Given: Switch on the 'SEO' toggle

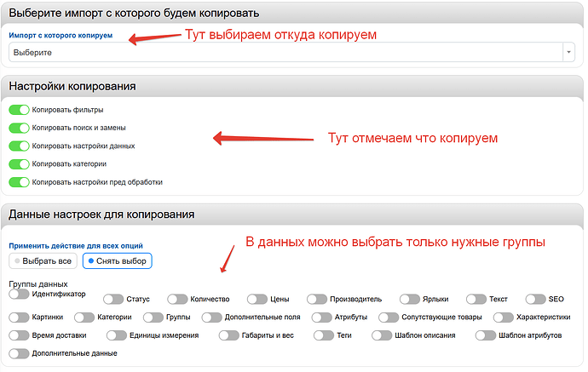Looking at the screenshot, I should (x=535, y=300).
